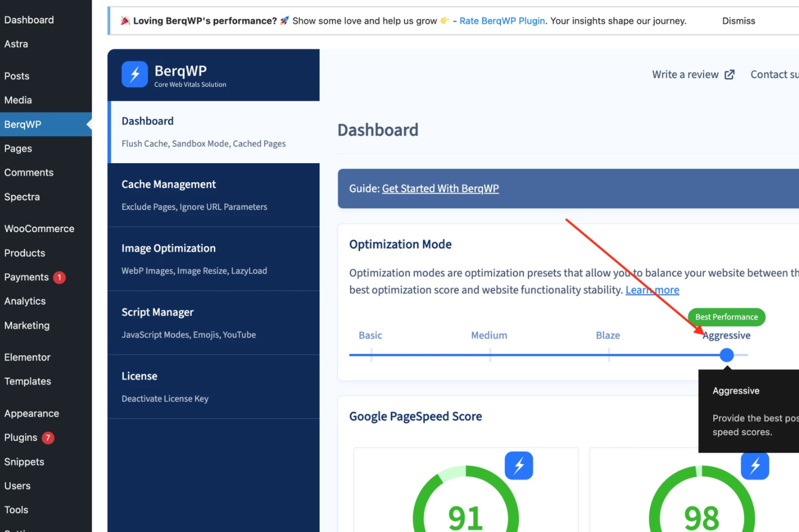Set optimization mode to Medium
799x532 pixels.
[489, 335]
